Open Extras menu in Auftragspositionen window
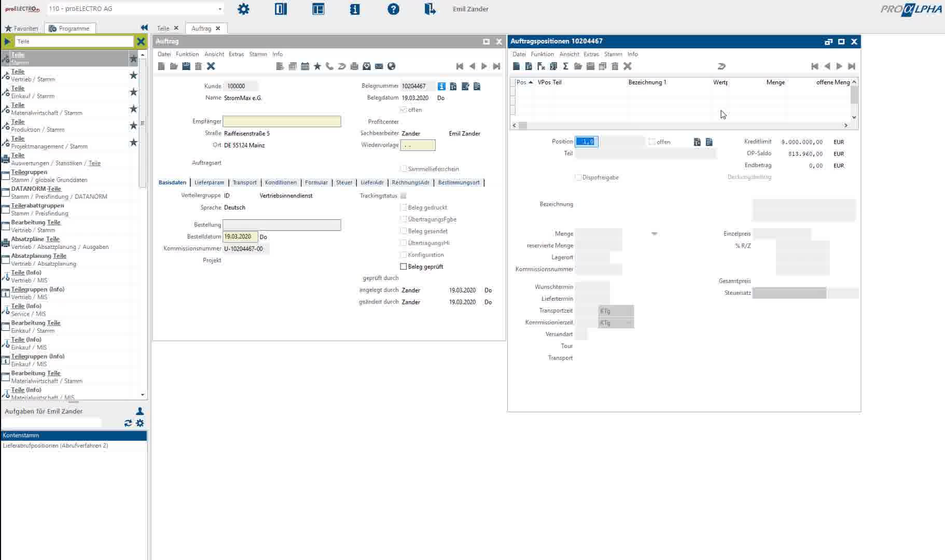This screenshot has height=560, width=945. (591, 54)
